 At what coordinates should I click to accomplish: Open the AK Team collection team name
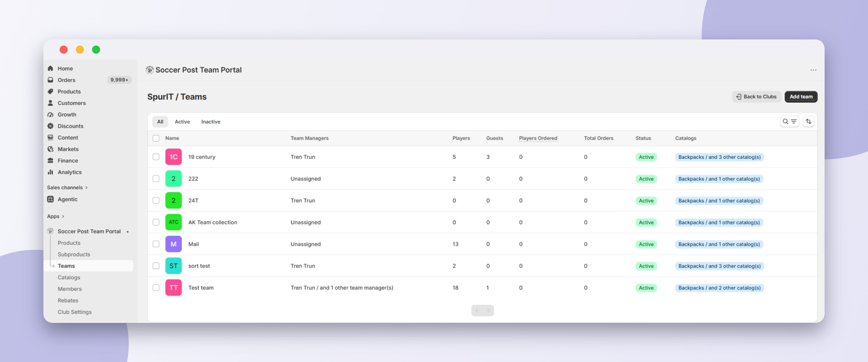point(213,222)
